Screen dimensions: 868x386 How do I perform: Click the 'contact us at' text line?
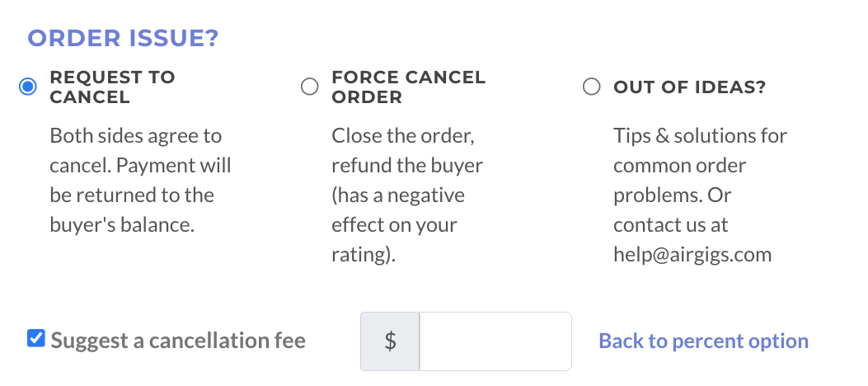[670, 224]
